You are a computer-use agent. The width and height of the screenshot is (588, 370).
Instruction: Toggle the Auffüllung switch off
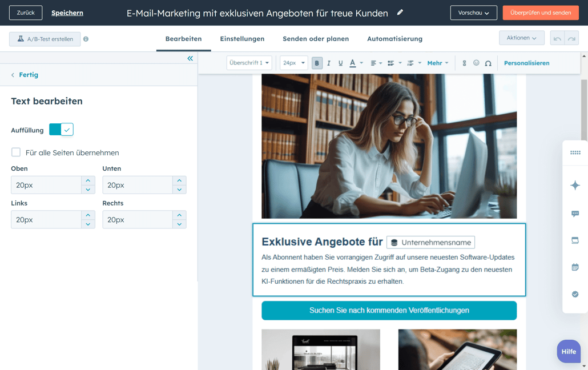[x=61, y=130]
